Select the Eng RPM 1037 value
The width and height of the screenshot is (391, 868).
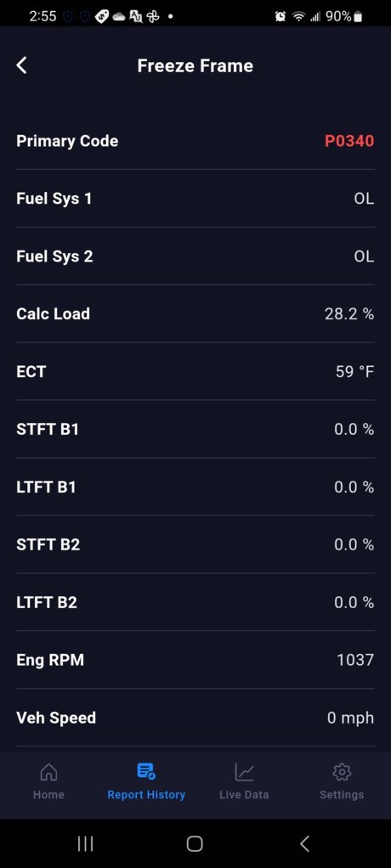tap(355, 660)
